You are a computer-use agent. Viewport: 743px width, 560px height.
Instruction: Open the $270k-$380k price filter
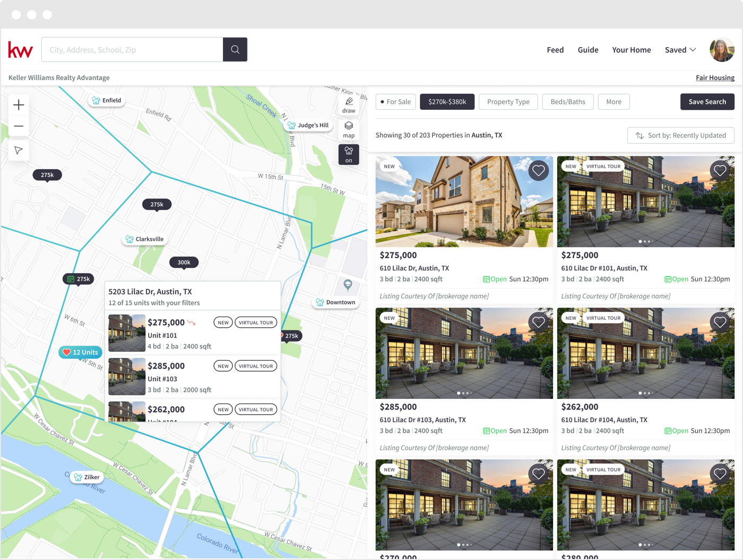[447, 102]
